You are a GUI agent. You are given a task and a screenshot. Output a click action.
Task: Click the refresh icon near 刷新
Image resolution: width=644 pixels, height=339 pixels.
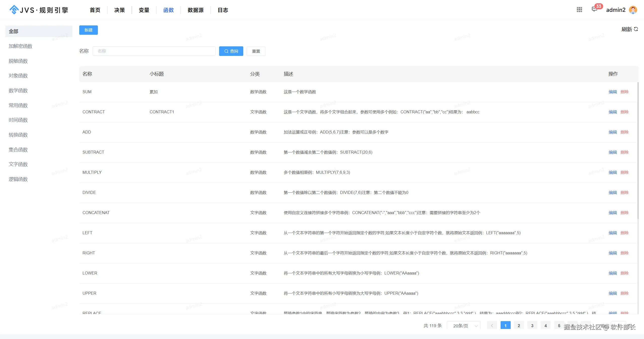coord(636,29)
